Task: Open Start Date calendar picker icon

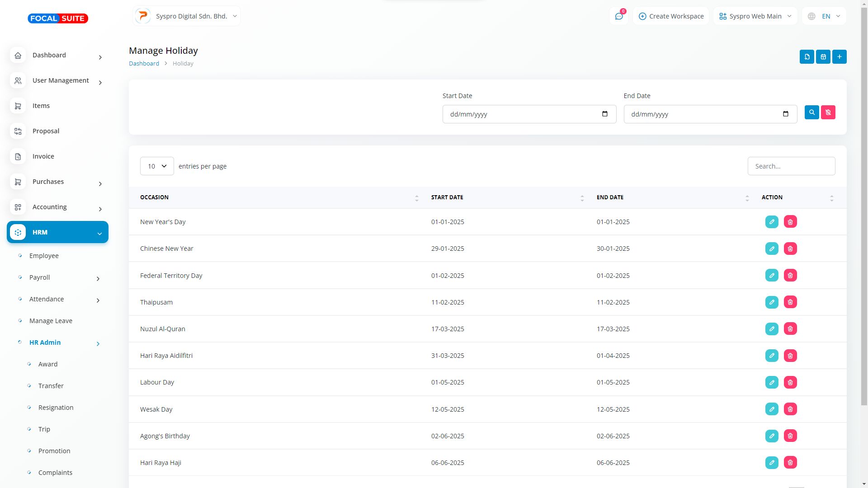Action: [604, 114]
